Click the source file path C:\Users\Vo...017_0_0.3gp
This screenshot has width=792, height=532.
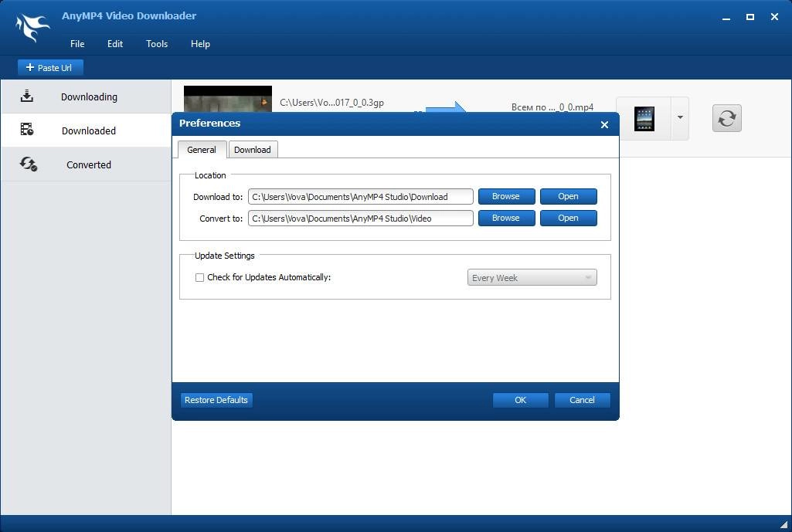point(331,103)
